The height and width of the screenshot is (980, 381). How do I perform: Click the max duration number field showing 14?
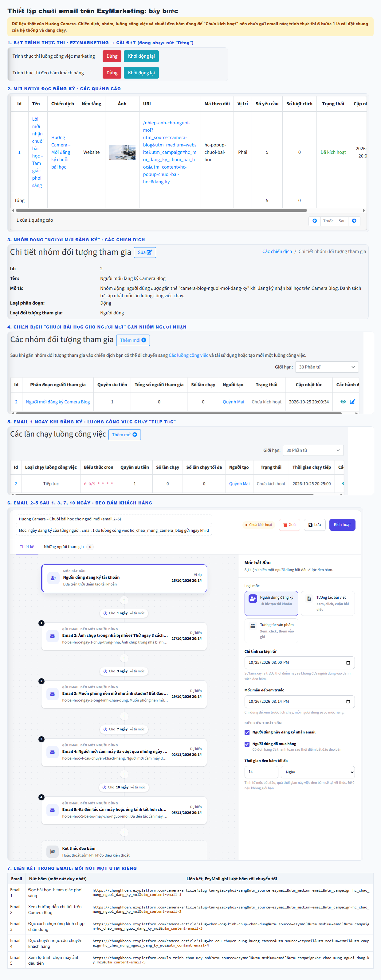coord(261,772)
